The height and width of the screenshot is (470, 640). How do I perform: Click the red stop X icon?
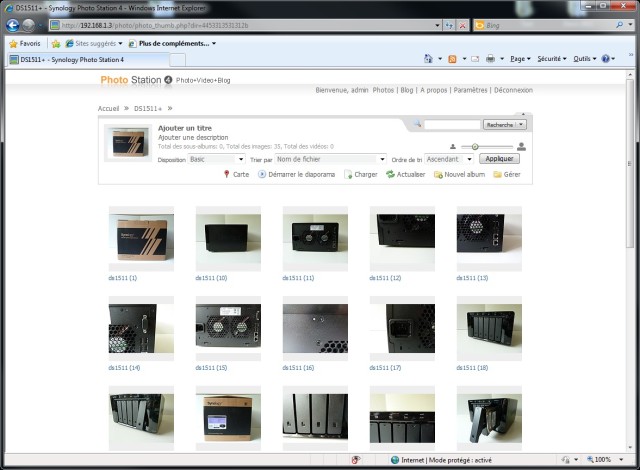pyautogui.click(x=462, y=25)
